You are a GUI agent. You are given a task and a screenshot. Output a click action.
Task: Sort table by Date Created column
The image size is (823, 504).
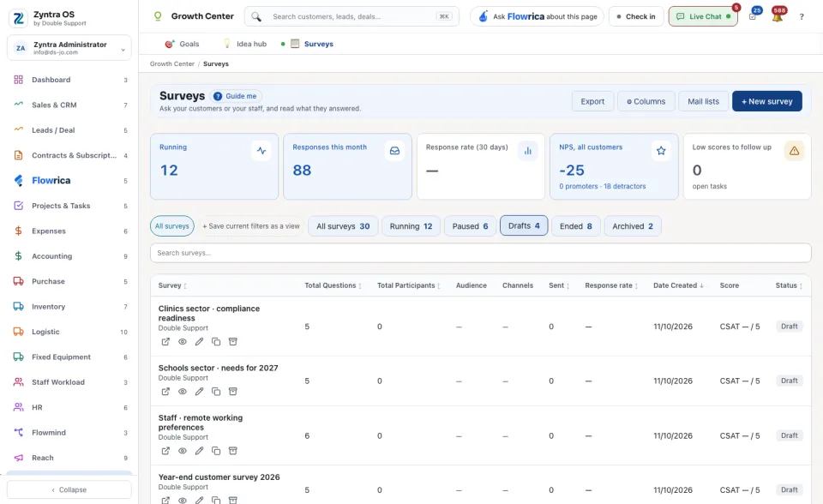[678, 285]
